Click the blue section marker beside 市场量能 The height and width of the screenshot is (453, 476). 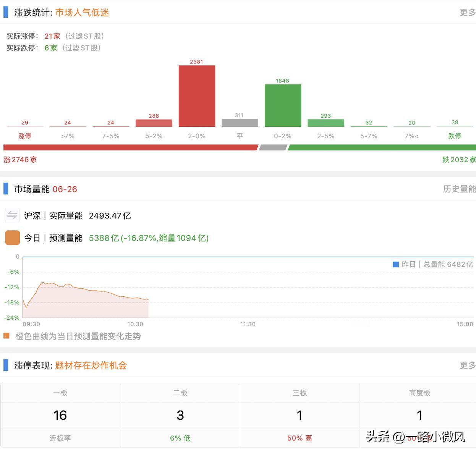tap(5, 189)
